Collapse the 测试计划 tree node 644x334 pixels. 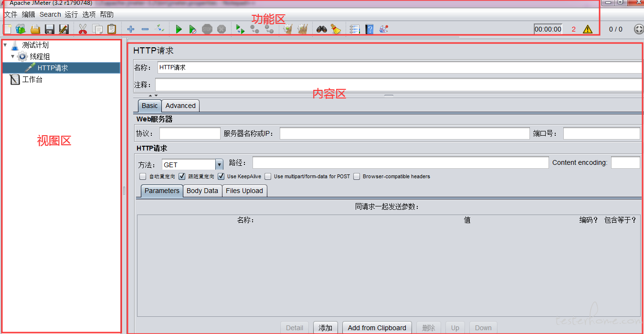pos(5,45)
